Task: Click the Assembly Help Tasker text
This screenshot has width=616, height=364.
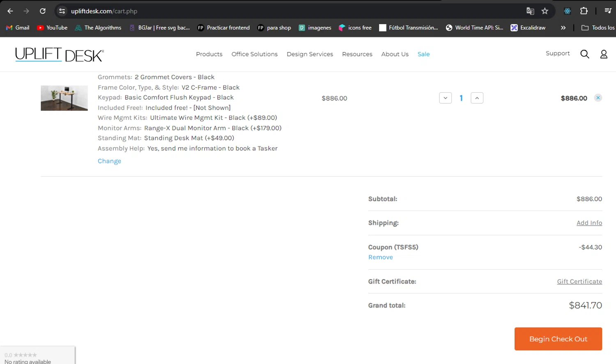Action: pos(212,149)
